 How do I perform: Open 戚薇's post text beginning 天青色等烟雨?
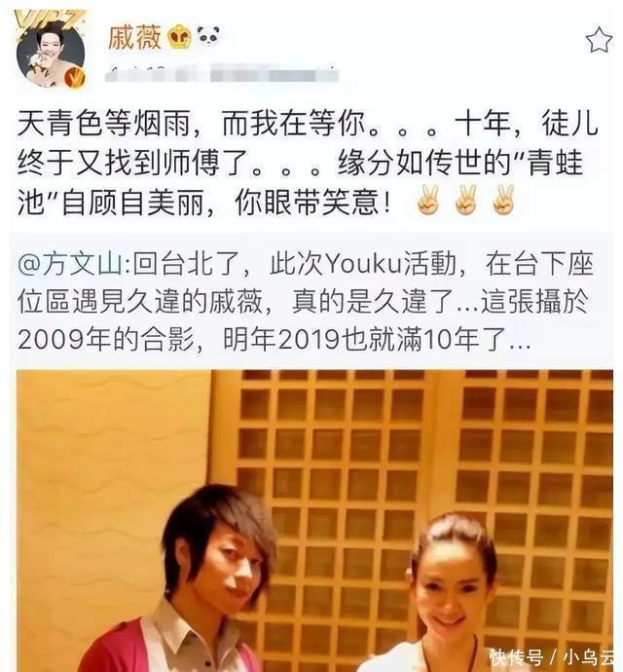[x=308, y=163]
